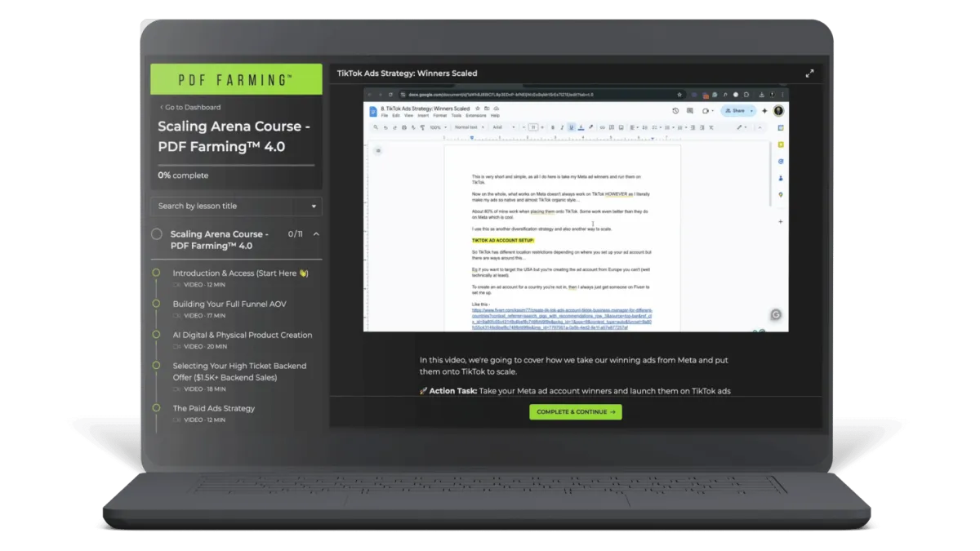Click the search magnifier in Docs toolbar

[x=376, y=127]
